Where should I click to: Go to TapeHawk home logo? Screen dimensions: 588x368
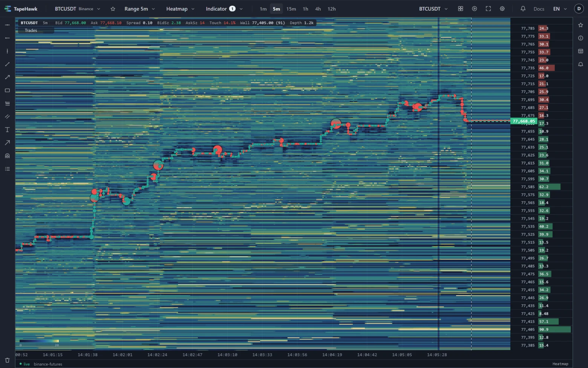[21, 9]
